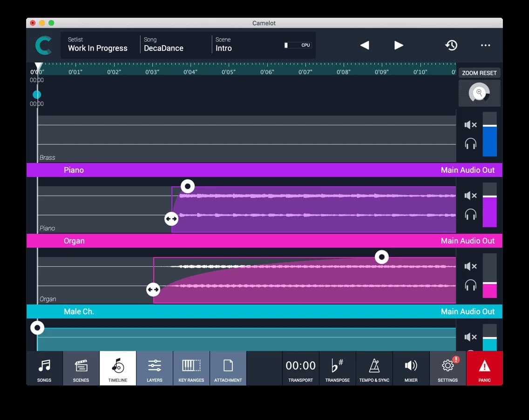Click the snapshot history icon
The image size is (529, 420).
click(451, 45)
